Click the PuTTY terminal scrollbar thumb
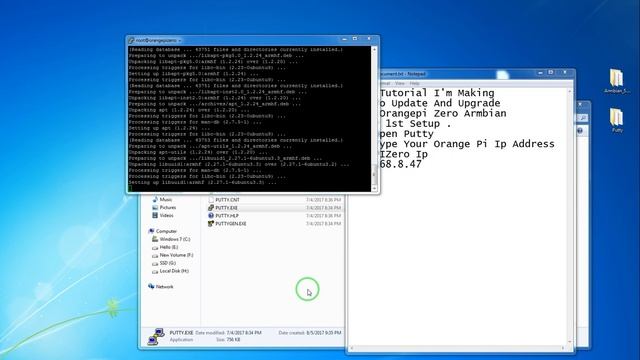The height and width of the screenshot is (360, 640). coord(374,174)
